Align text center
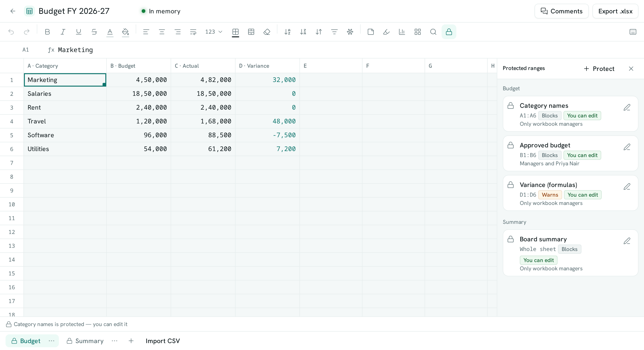 click(162, 32)
